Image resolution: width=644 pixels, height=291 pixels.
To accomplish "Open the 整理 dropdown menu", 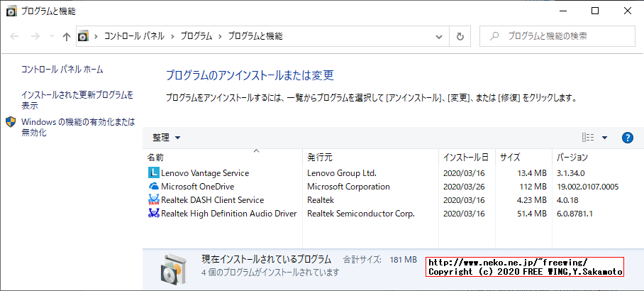I will [x=167, y=138].
